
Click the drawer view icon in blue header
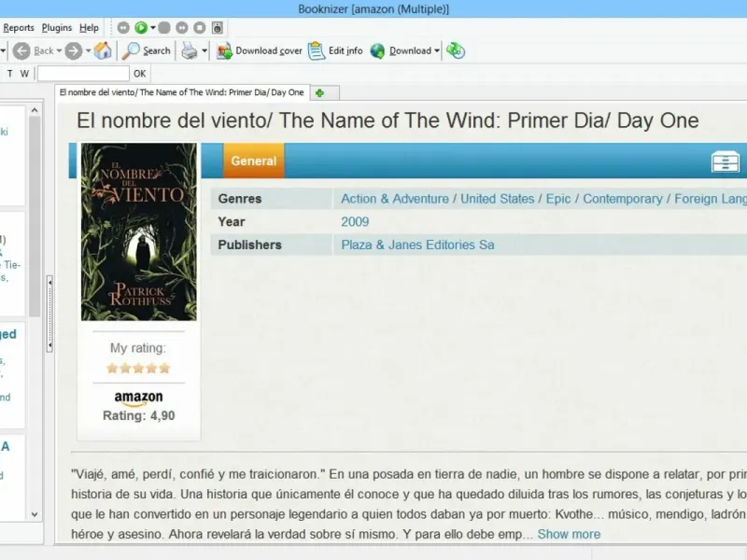726,161
